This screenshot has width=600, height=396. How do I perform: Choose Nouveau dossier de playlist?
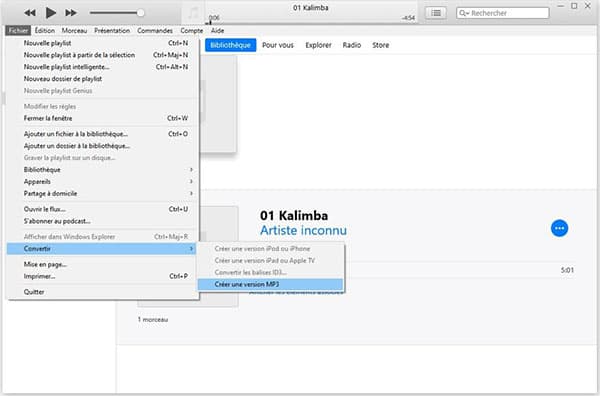(103, 79)
